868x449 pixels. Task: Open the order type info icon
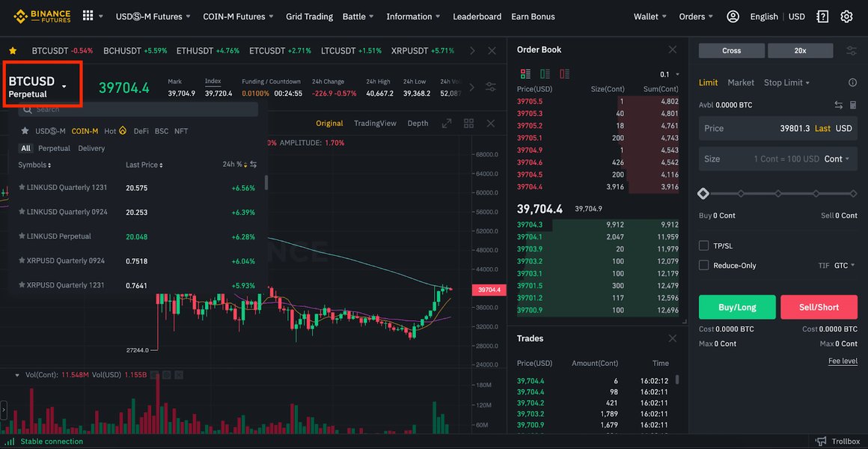[852, 82]
